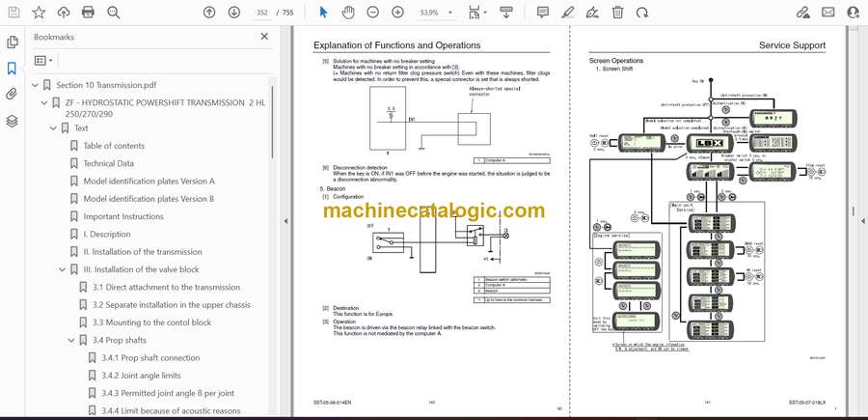This screenshot has height=420, width=868.
Task: Collapse the ZF Hydrostatic Powershift Transmission bookmark
Action: pyautogui.click(x=44, y=103)
